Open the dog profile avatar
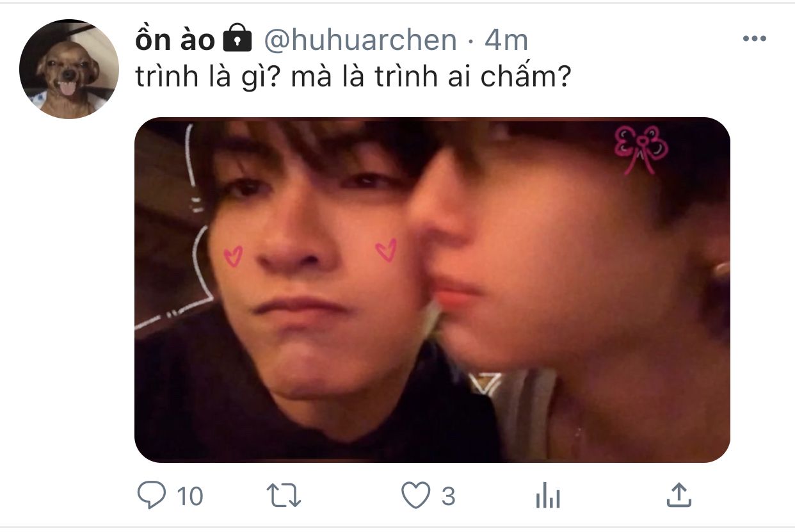This screenshot has width=795, height=532. tap(69, 69)
